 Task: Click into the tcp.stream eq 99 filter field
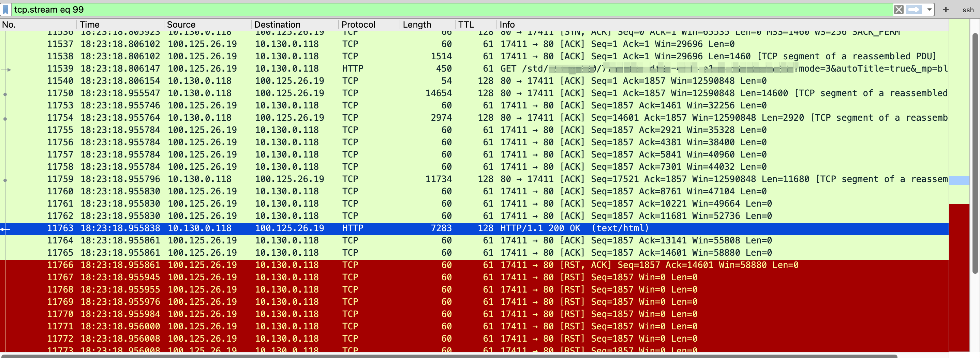coord(381,10)
